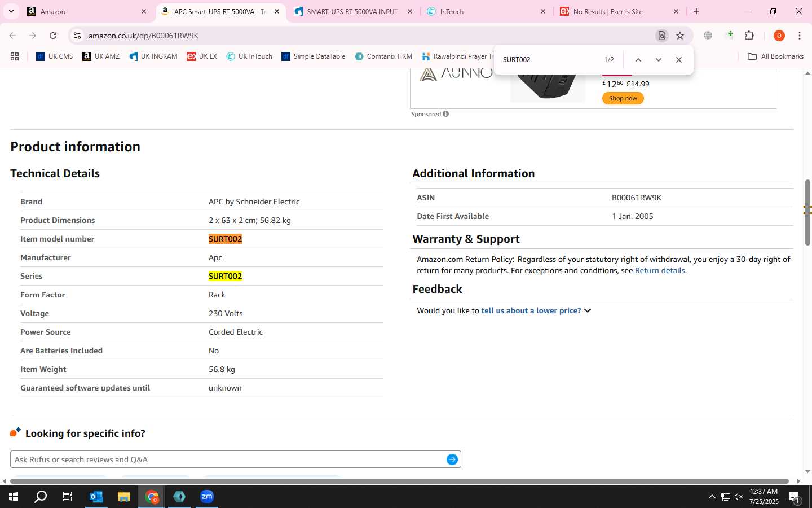Open the Extensions puzzle icon
This screenshot has width=812, height=508.
(749, 36)
